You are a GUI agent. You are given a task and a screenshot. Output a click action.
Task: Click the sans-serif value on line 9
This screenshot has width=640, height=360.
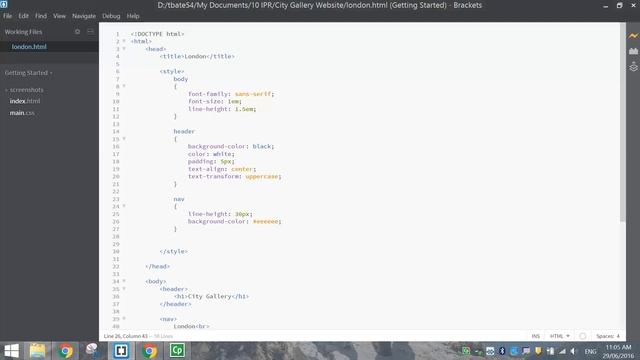pos(253,94)
